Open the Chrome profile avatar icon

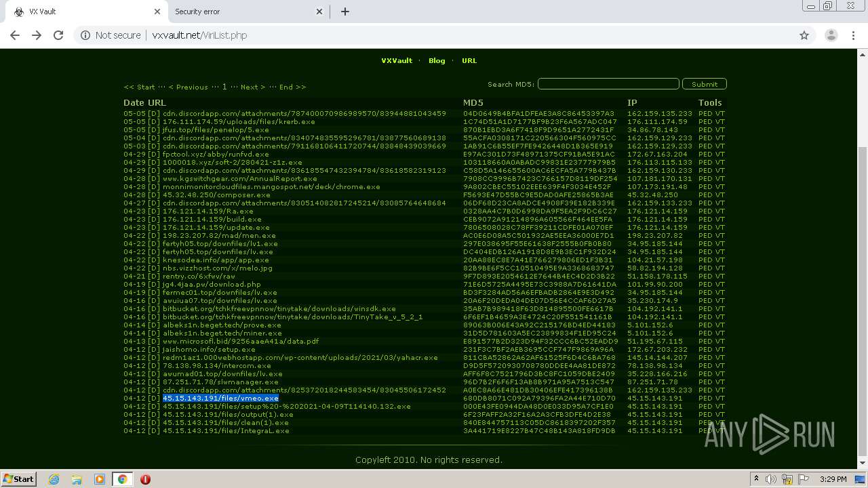click(831, 35)
